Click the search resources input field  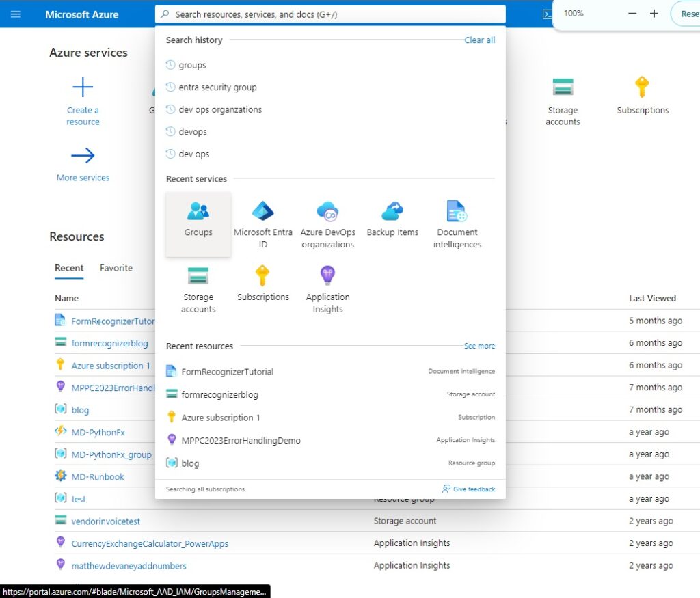[x=330, y=14]
